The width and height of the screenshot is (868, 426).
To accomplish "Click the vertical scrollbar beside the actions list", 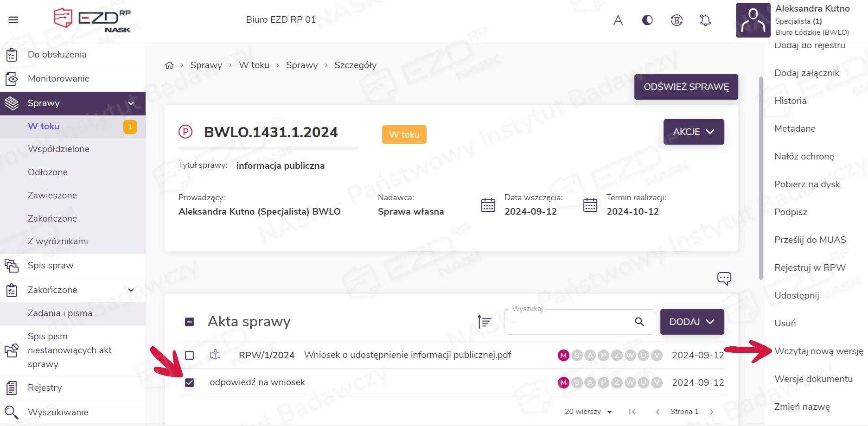I will point(760,178).
